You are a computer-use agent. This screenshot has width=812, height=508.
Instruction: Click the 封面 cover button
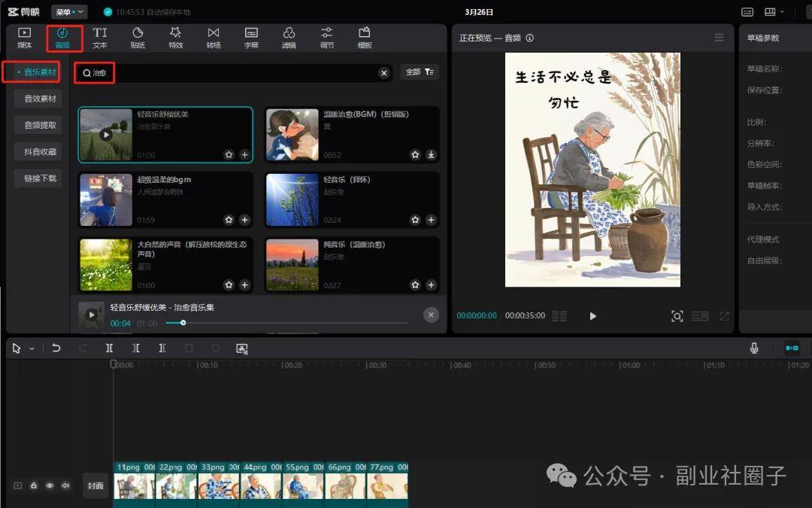coord(95,486)
